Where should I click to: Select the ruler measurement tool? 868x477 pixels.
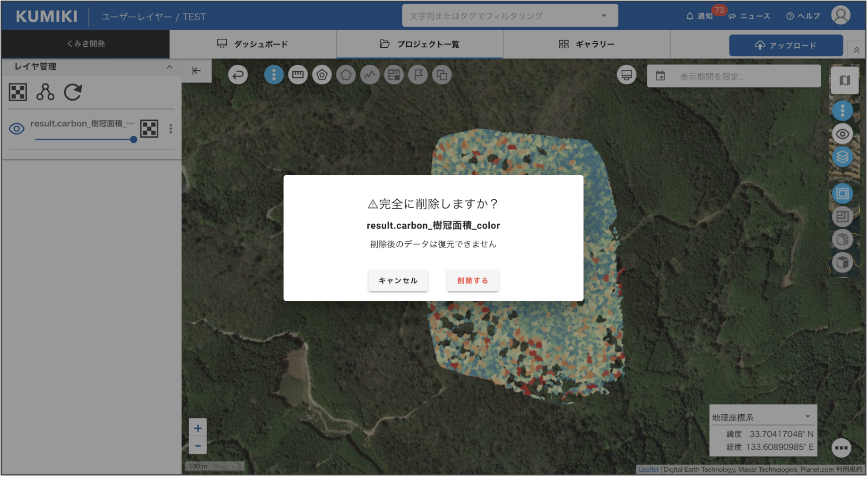[x=298, y=75]
